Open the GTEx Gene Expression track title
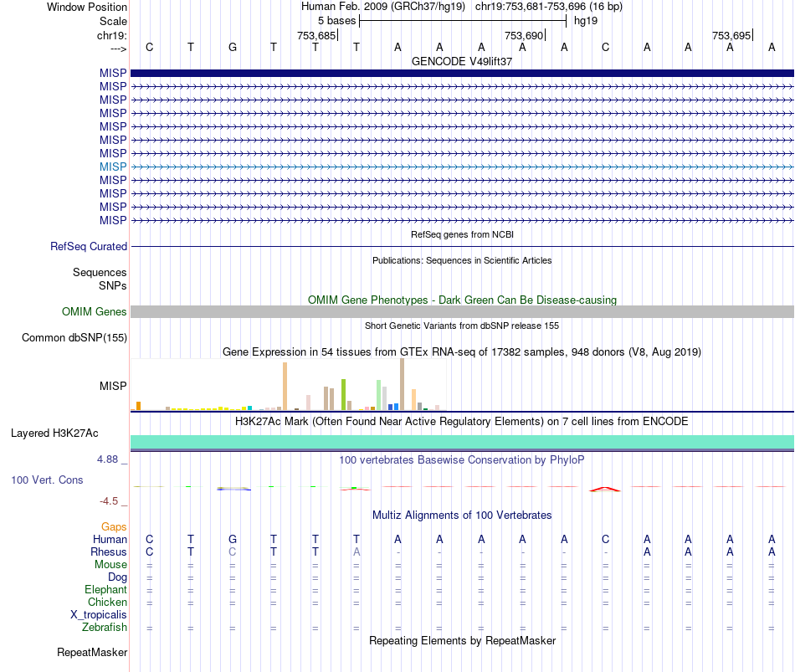This screenshot has width=795, height=672. (x=462, y=352)
